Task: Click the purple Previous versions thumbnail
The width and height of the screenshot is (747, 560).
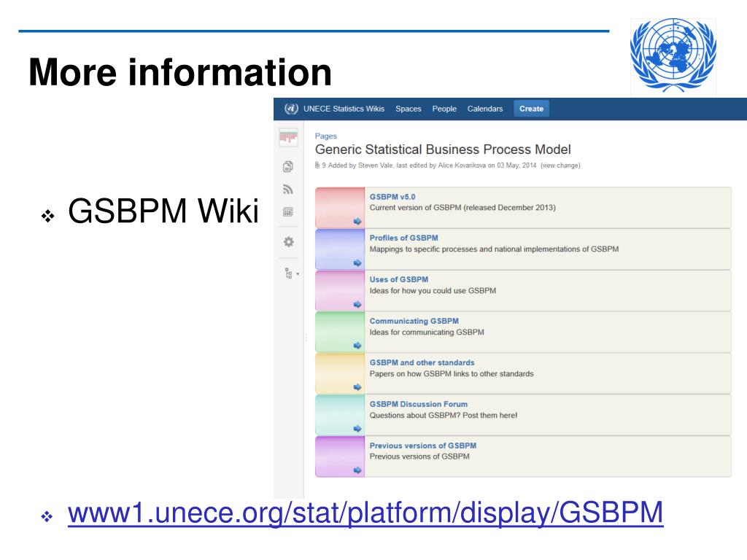Action: [x=340, y=456]
